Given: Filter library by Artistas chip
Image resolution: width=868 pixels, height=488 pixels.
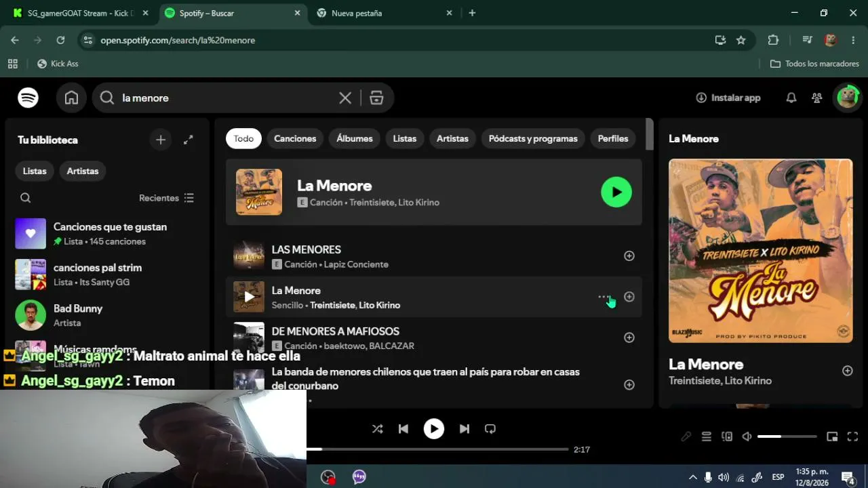Looking at the screenshot, I should tap(83, 171).
